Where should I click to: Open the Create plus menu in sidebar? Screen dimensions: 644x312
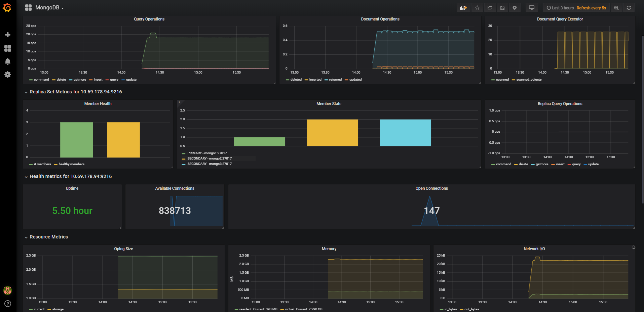tap(8, 35)
